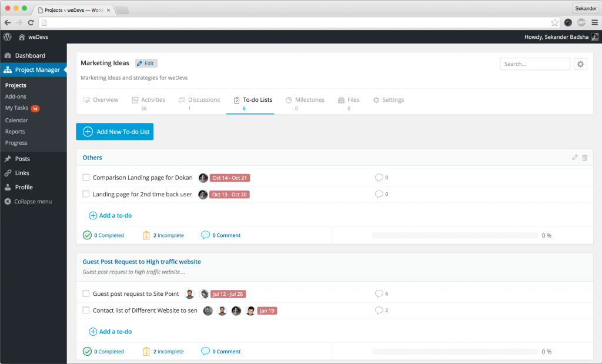Image resolution: width=602 pixels, height=364 pixels.
Task: Click the WordPress logo in the admin bar
Action: pos(6,36)
